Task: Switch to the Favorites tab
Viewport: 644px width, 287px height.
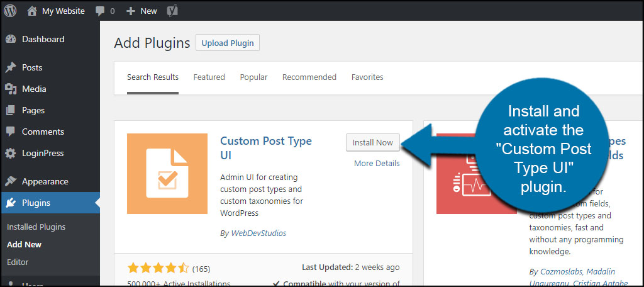Action: point(367,77)
